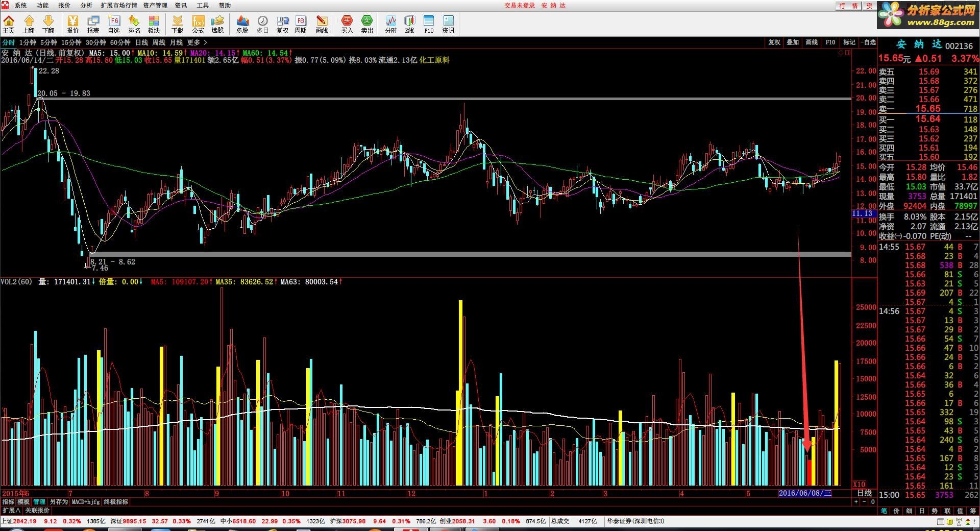Click the 另存为 save-as tab
This screenshot has width=980, height=531.
pos(59,502)
